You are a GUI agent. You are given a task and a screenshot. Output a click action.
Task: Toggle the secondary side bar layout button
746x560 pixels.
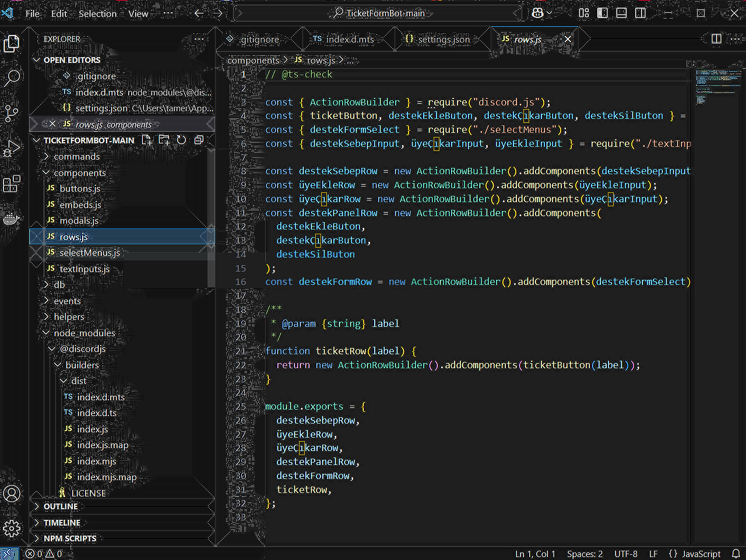(x=640, y=13)
